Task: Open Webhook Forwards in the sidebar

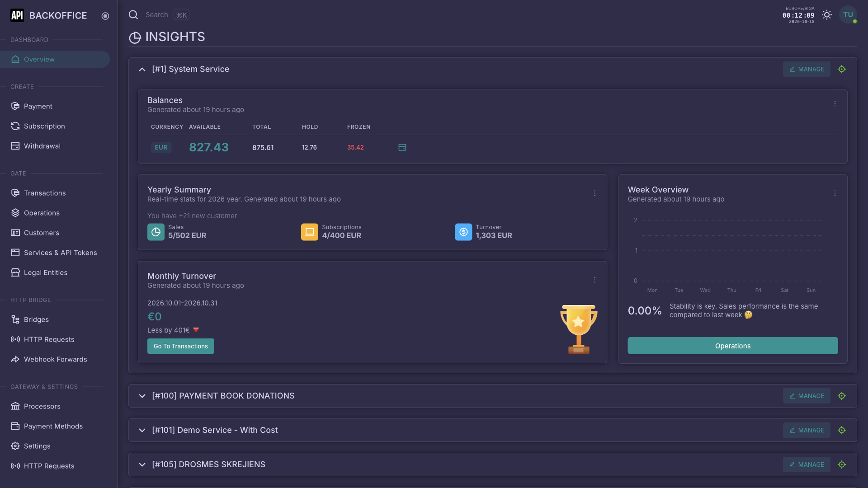Action: [55, 359]
